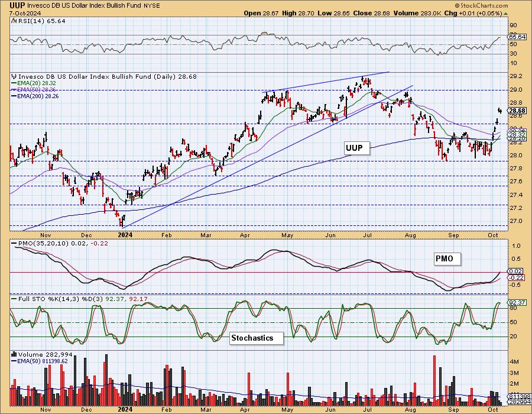Click the Close 28.68 value
Screen dimensions: 532x414
[x=372, y=13]
